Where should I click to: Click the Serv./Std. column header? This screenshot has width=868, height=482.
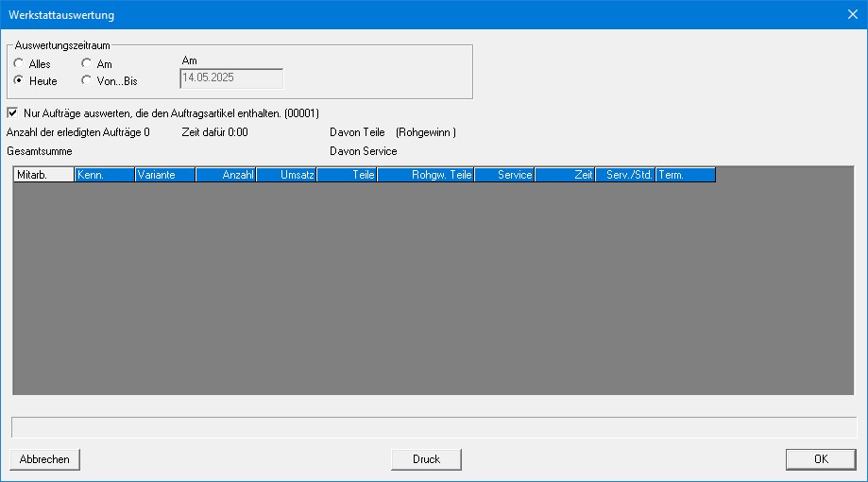625,175
